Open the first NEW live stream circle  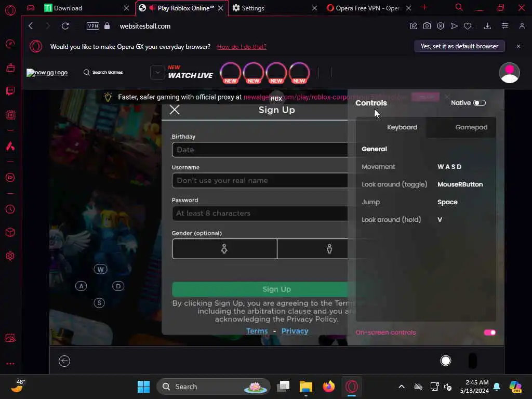pyautogui.click(x=230, y=73)
